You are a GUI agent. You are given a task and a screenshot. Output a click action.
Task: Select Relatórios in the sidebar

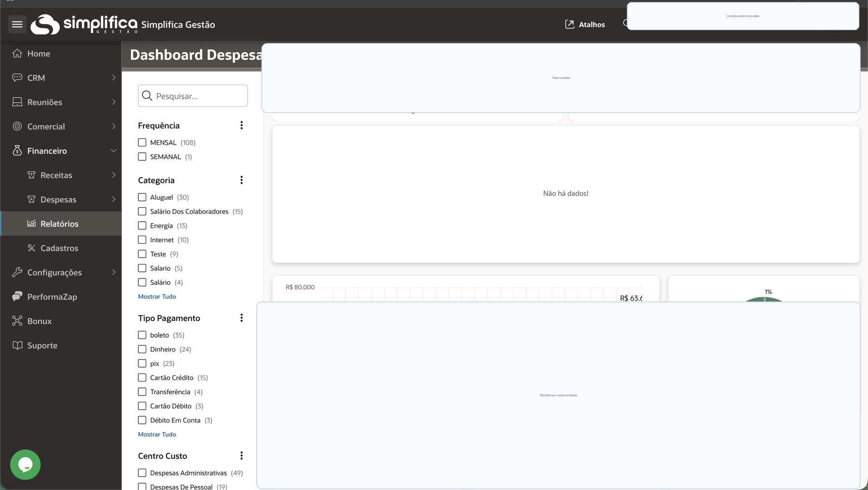pyautogui.click(x=59, y=224)
